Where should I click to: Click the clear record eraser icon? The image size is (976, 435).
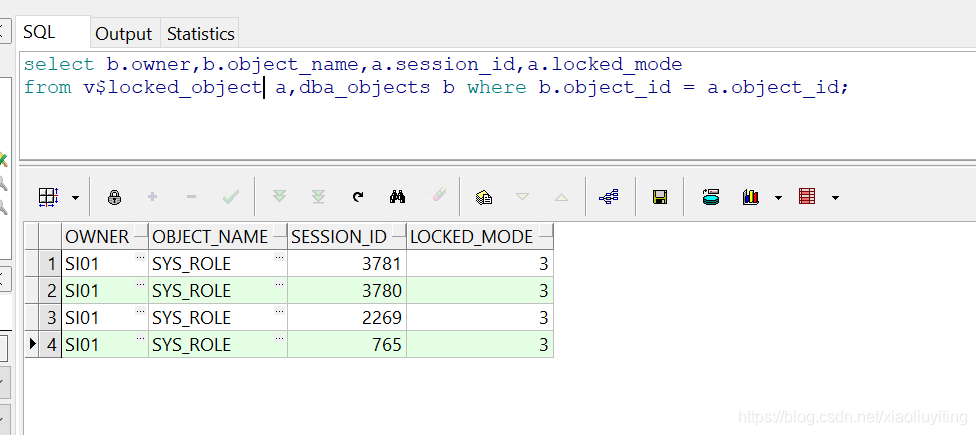pos(439,196)
